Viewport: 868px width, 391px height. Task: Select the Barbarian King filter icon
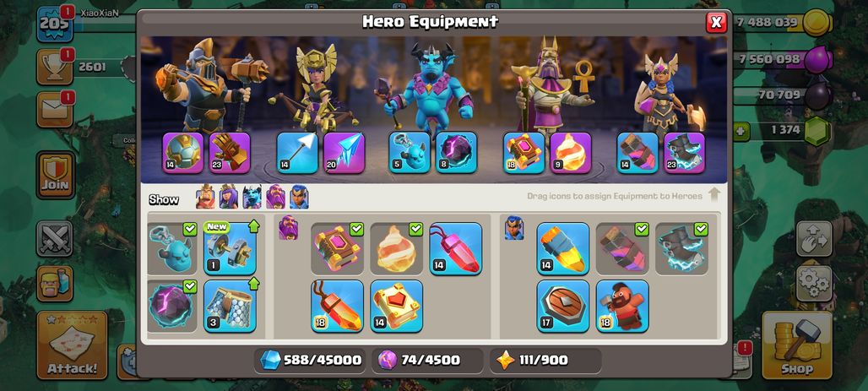(205, 197)
